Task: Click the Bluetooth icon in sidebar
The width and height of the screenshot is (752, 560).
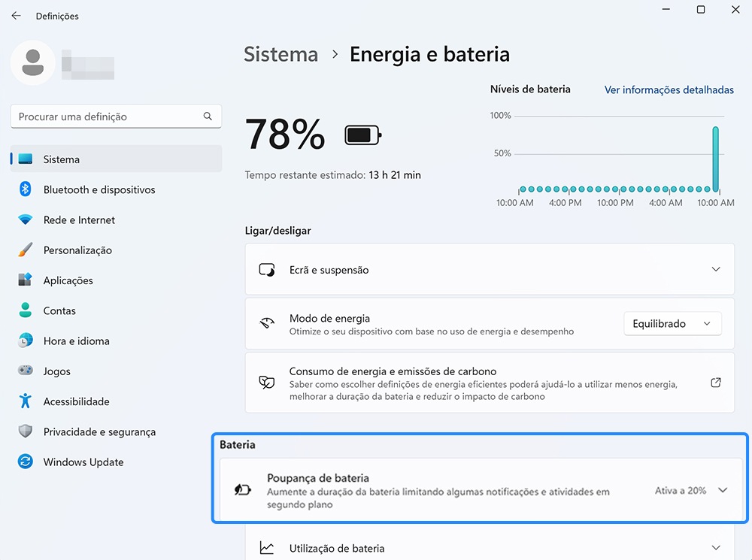Action: (26, 189)
